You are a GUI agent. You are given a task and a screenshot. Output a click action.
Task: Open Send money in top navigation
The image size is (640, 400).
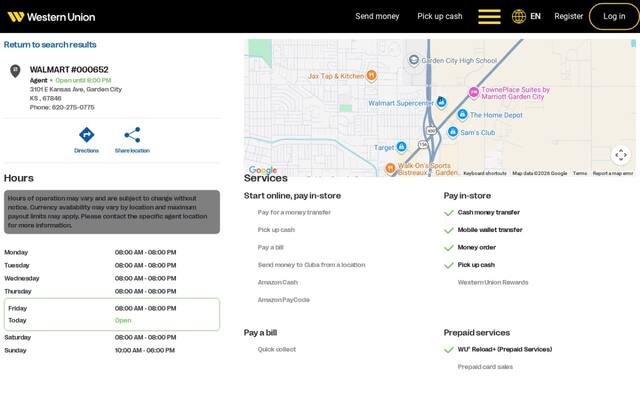[x=377, y=16]
